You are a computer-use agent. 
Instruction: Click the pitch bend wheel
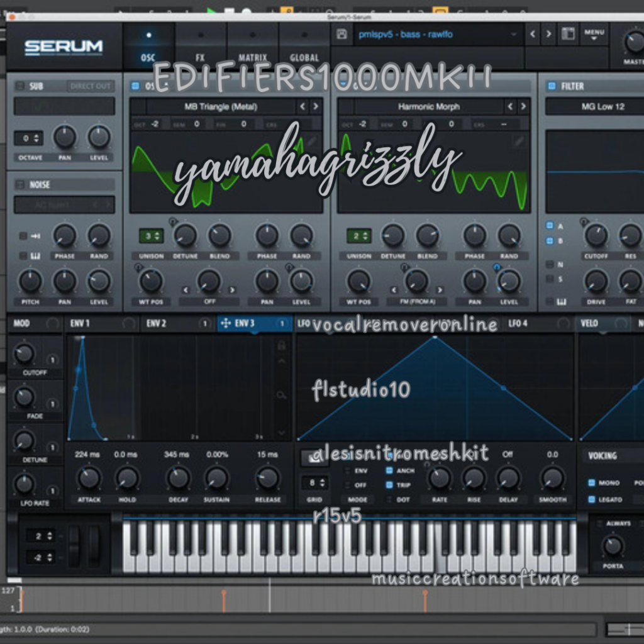coord(75,545)
